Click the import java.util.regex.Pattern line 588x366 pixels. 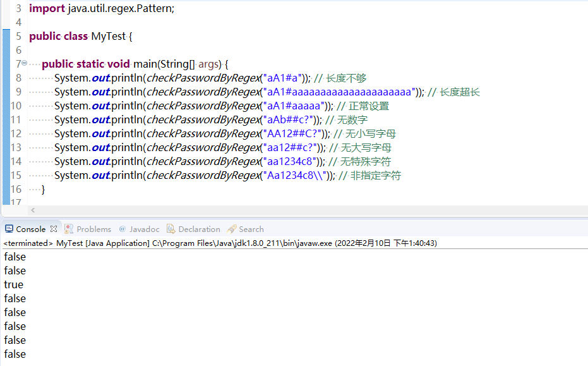click(102, 8)
